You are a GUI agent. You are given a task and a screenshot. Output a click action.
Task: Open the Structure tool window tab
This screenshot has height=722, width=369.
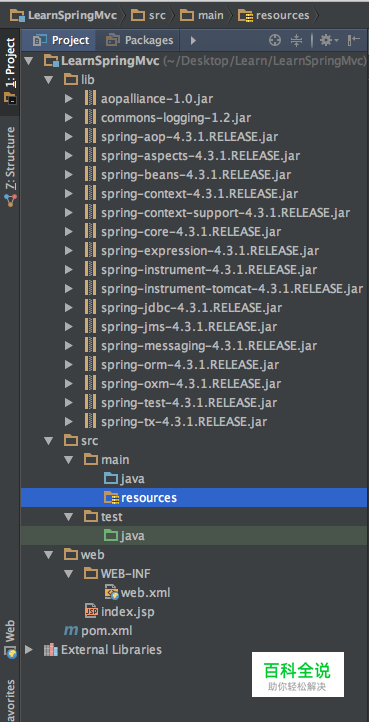tap(10, 166)
